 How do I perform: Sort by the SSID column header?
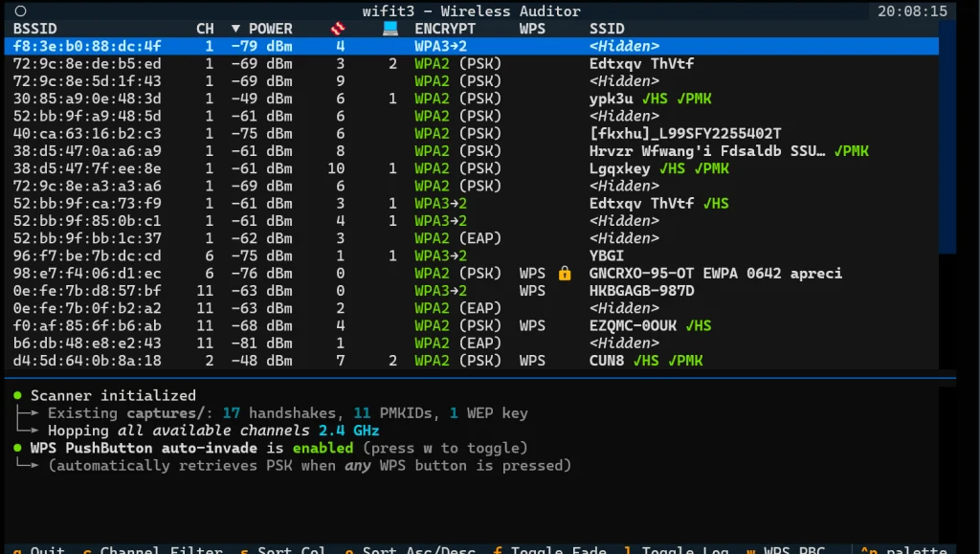coord(606,29)
